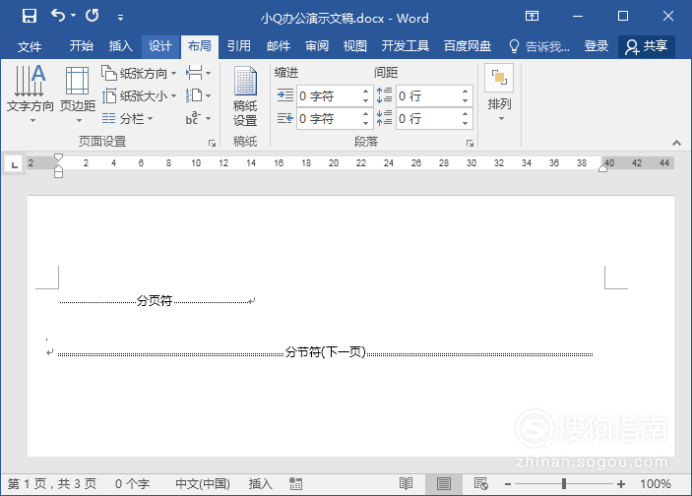Open the breaks (分隔符) icon dropdown
The width and height of the screenshot is (692, 496).
click(198, 73)
